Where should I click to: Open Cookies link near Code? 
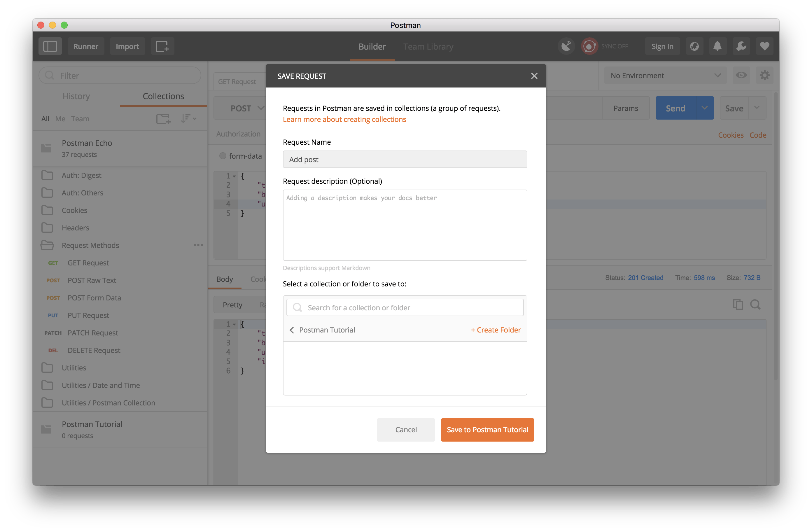click(730, 135)
